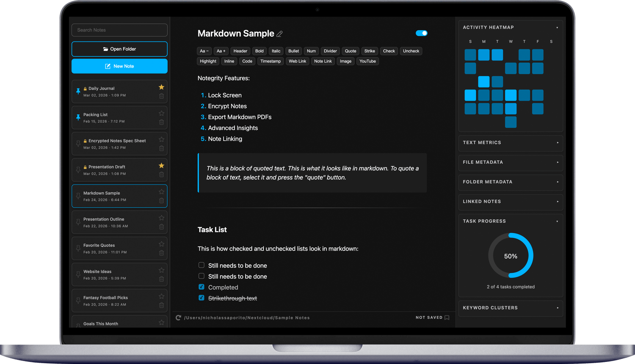
Task: Insert a heading with the Header button
Action: (x=240, y=51)
